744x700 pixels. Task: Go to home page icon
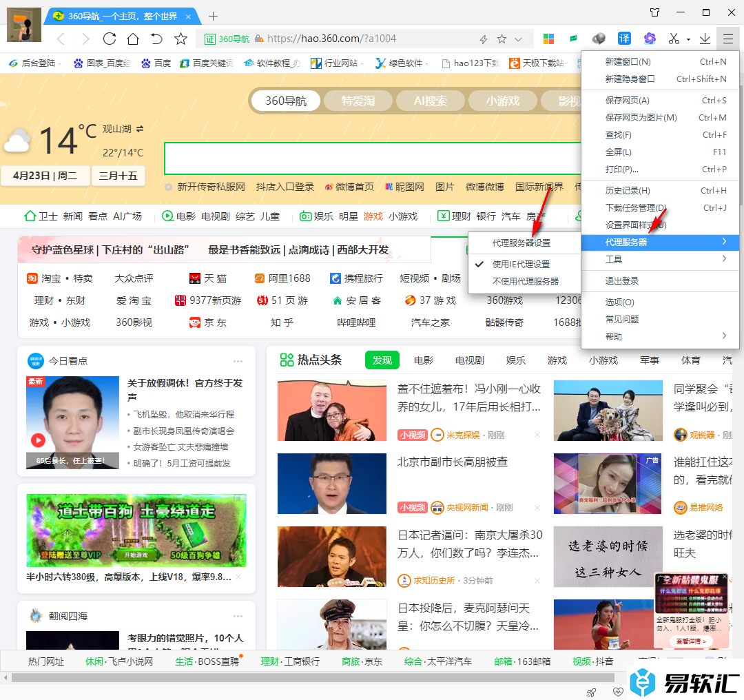click(x=134, y=39)
